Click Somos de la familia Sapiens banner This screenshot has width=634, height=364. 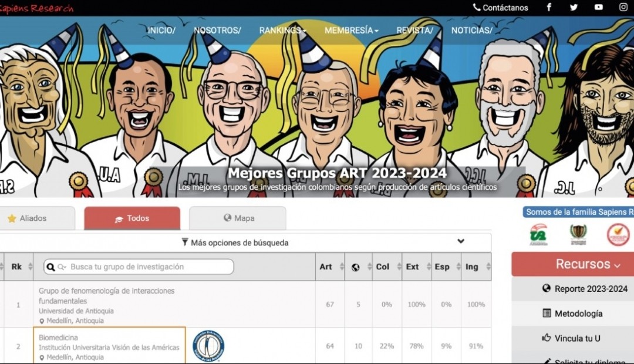click(x=579, y=212)
